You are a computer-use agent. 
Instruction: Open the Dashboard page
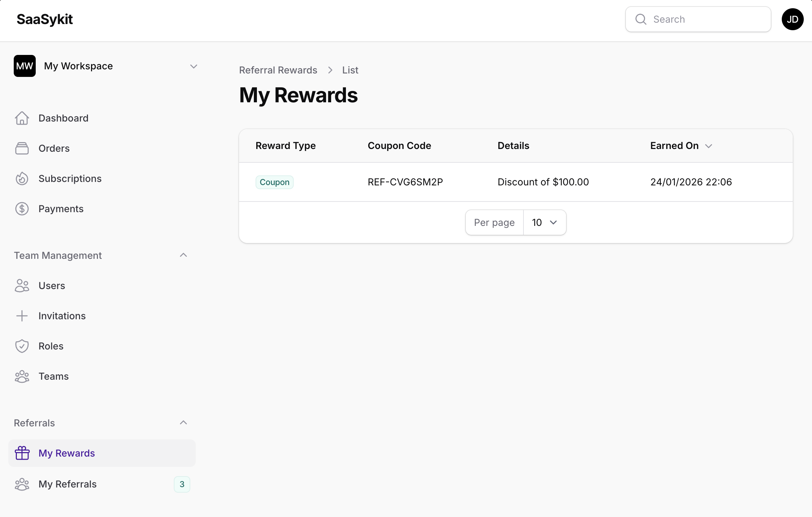tap(63, 118)
